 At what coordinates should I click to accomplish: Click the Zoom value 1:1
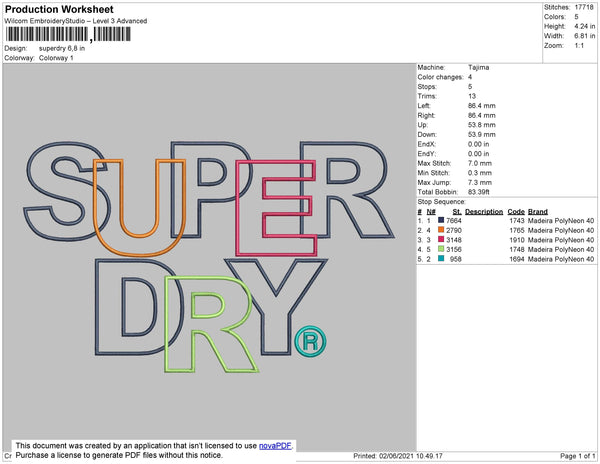pos(579,46)
